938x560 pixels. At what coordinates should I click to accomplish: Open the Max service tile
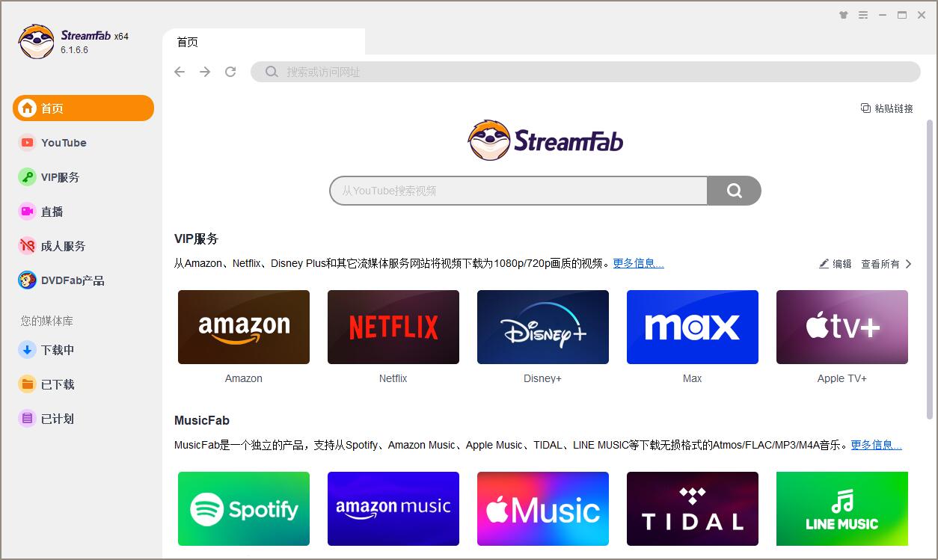[x=693, y=327]
